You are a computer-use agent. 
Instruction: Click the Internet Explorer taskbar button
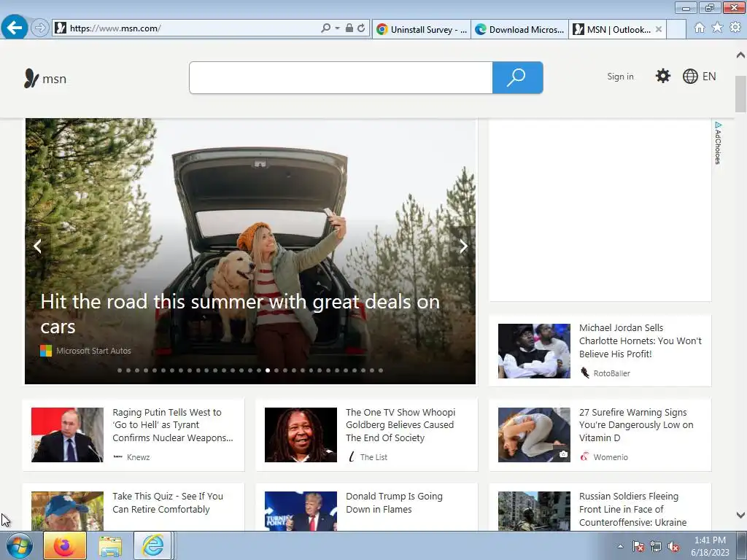point(152,545)
